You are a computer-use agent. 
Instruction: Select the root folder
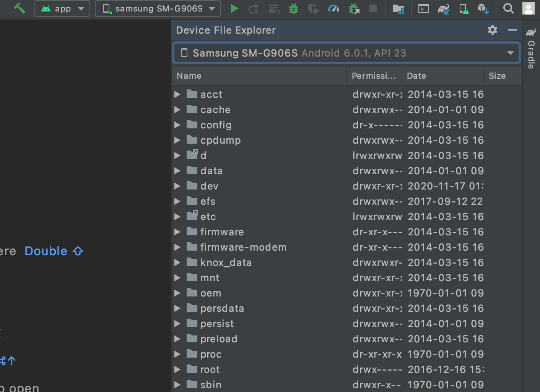coord(346,369)
